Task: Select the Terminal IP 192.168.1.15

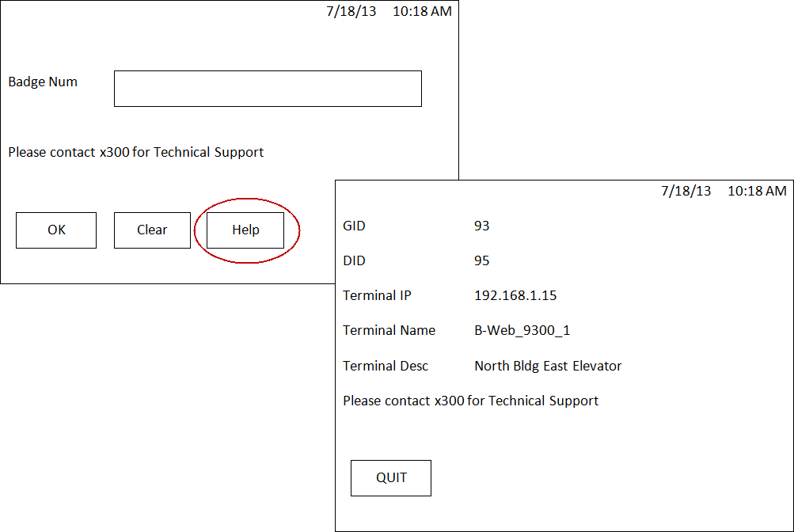Action: tap(515, 295)
